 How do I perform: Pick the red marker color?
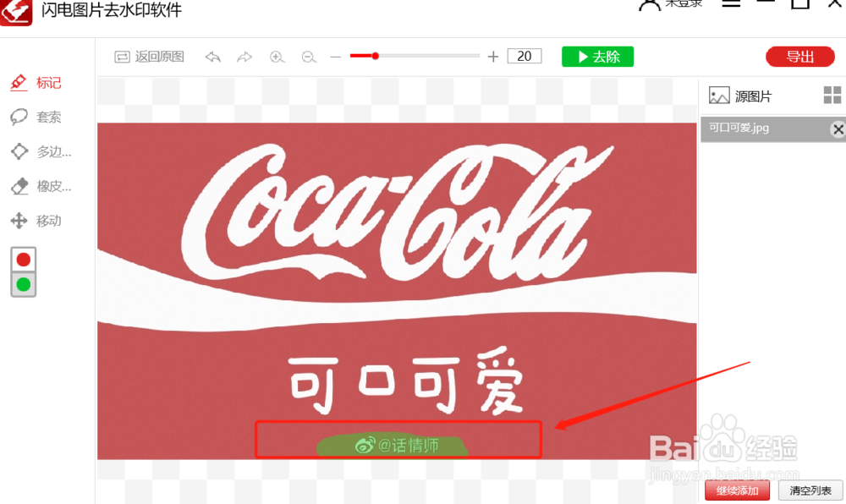coord(23,260)
